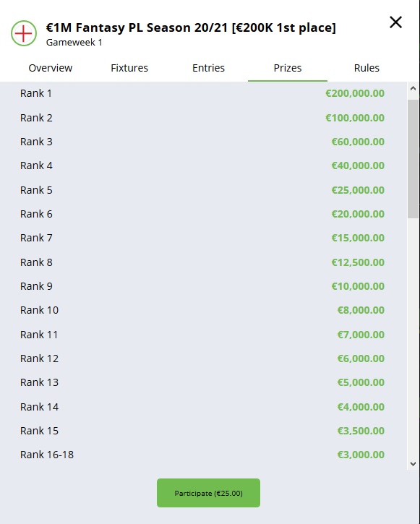Open the Entries tab
Viewport: 420px width, 524px height.
tap(208, 68)
